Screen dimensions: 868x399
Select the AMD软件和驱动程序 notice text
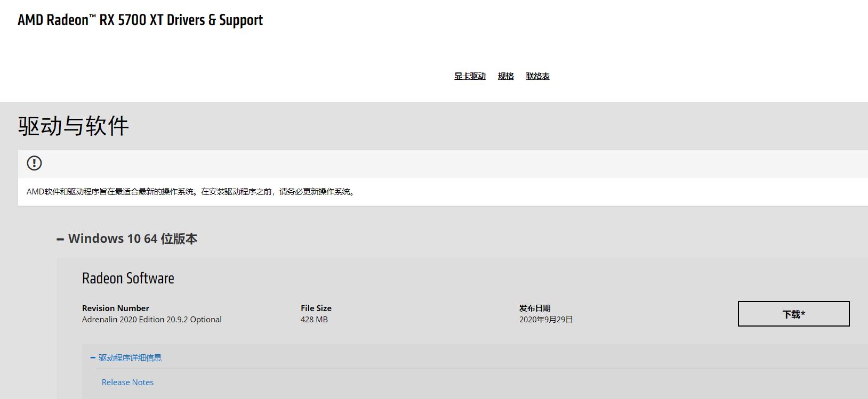click(x=191, y=192)
